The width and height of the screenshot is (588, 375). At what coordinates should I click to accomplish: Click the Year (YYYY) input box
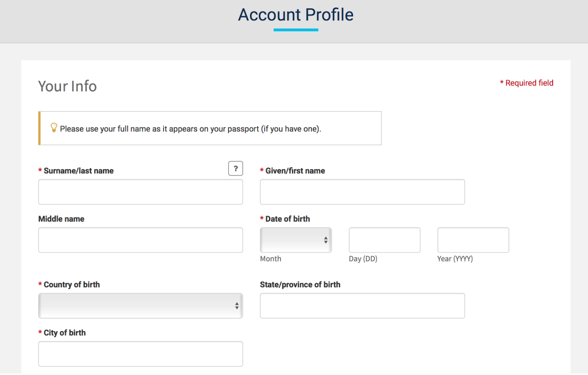point(473,240)
